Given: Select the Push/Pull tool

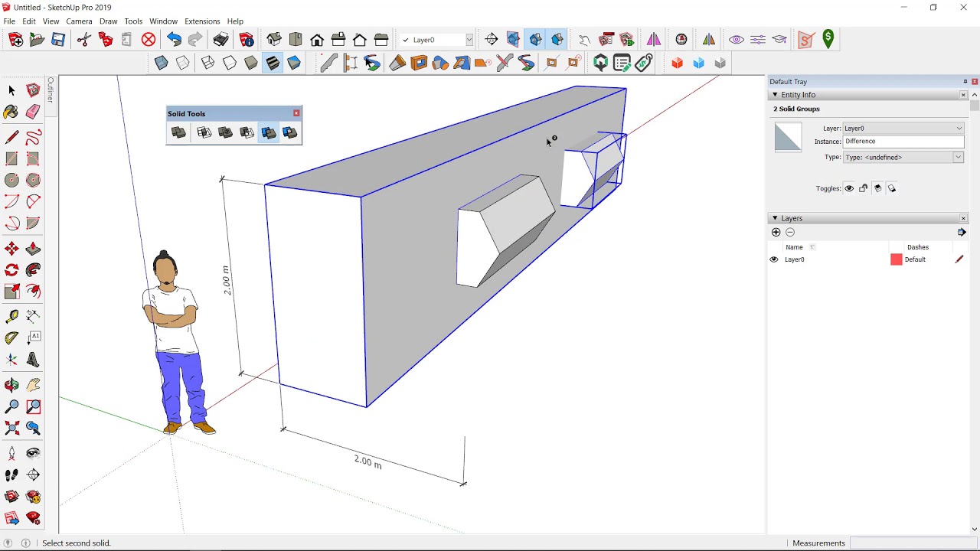Looking at the screenshot, I should [33, 248].
